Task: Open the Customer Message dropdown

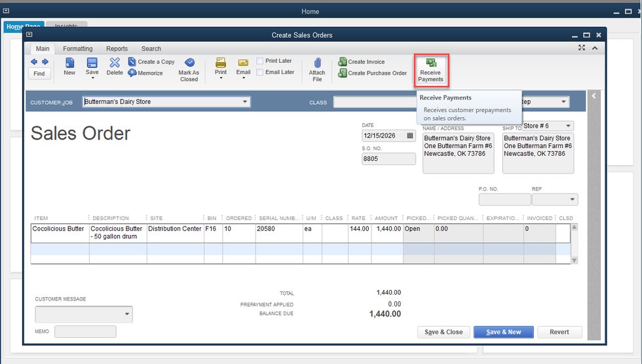Action: [126, 314]
